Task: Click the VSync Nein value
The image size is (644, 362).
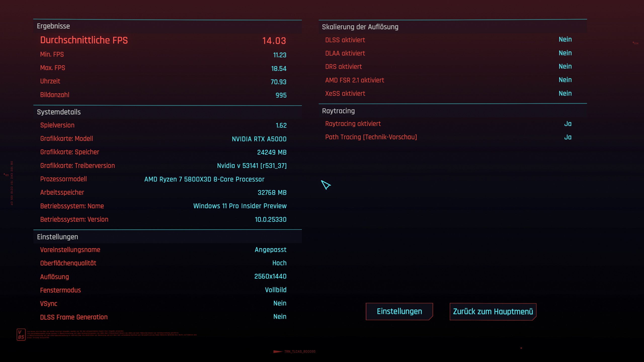Action: click(x=280, y=303)
